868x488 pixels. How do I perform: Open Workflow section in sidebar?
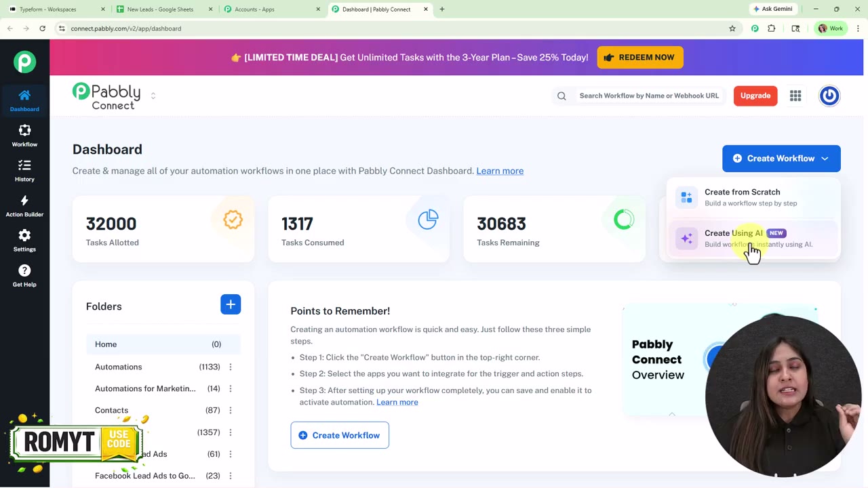[x=24, y=135]
